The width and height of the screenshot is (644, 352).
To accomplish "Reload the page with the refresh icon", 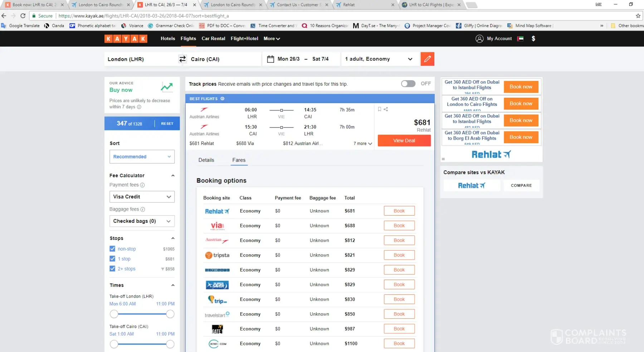I will [23, 16].
